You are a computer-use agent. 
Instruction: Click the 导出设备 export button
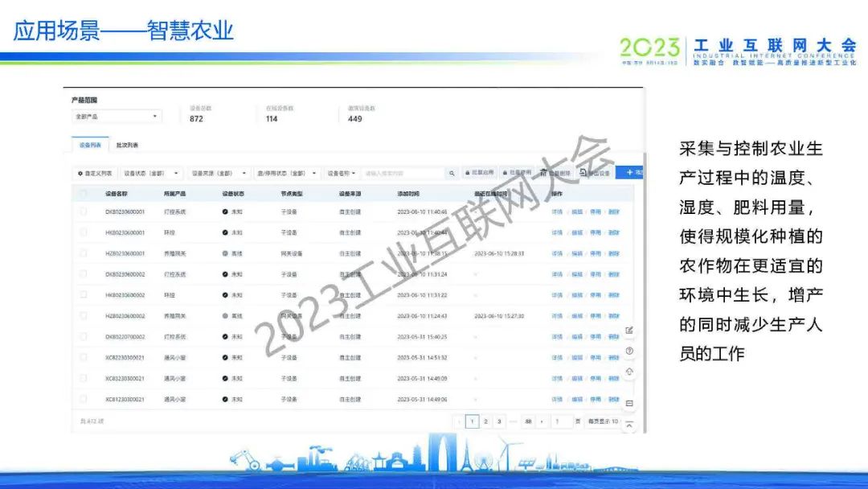[x=595, y=173]
